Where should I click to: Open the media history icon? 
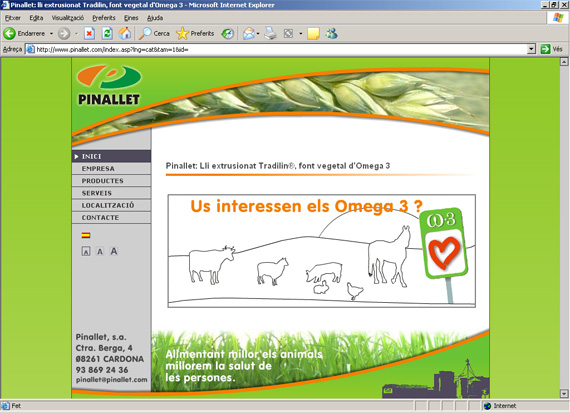[228, 33]
